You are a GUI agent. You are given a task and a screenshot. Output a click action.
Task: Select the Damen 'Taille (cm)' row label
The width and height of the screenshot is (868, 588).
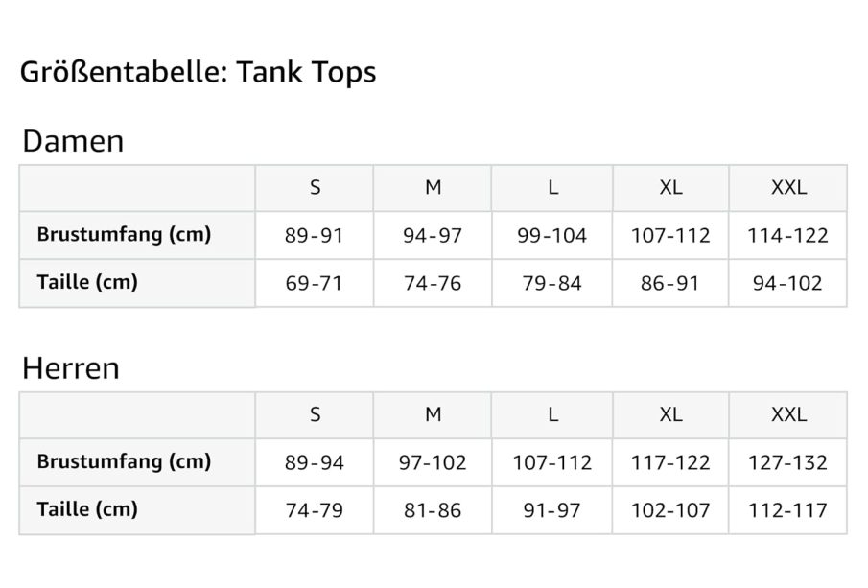[x=87, y=283]
